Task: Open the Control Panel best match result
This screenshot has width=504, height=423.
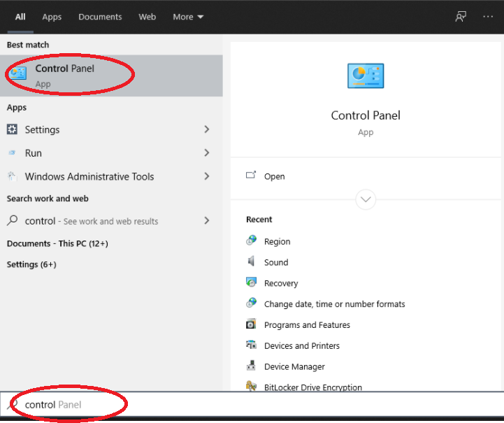Action: [111, 76]
